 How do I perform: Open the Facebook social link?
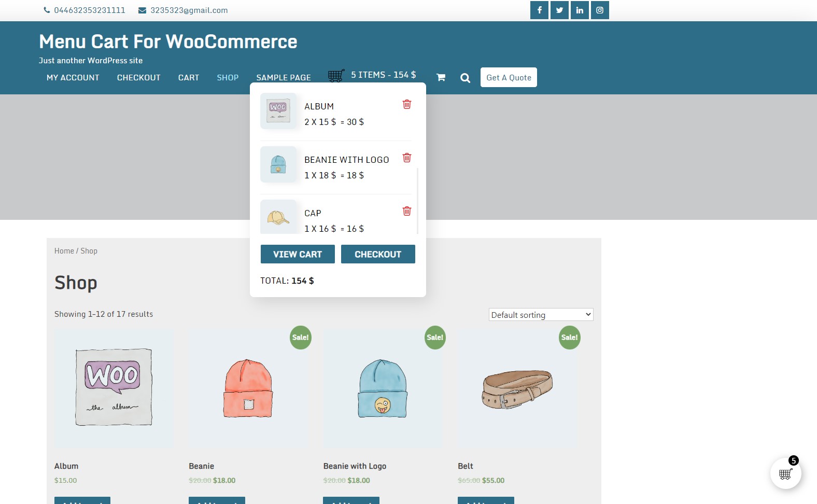pyautogui.click(x=539, y=10)
